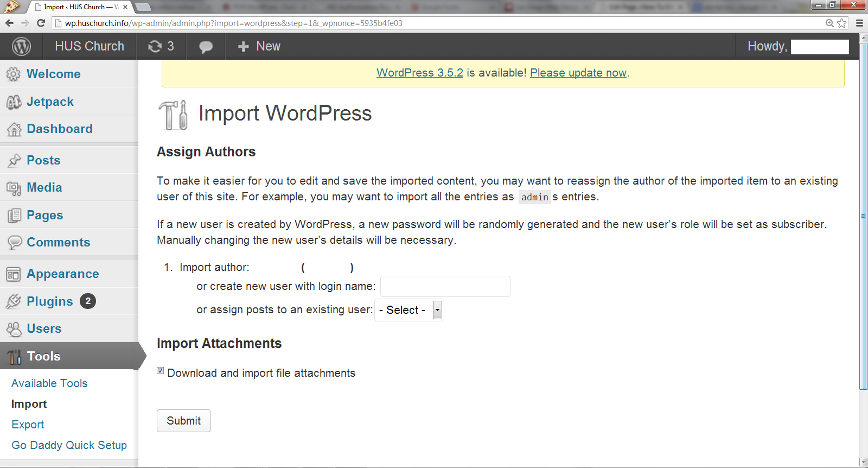Viewport: 868px width, 468px height.
Task: Reload the page with the refresh button
Action: click(x=41, y=23)
